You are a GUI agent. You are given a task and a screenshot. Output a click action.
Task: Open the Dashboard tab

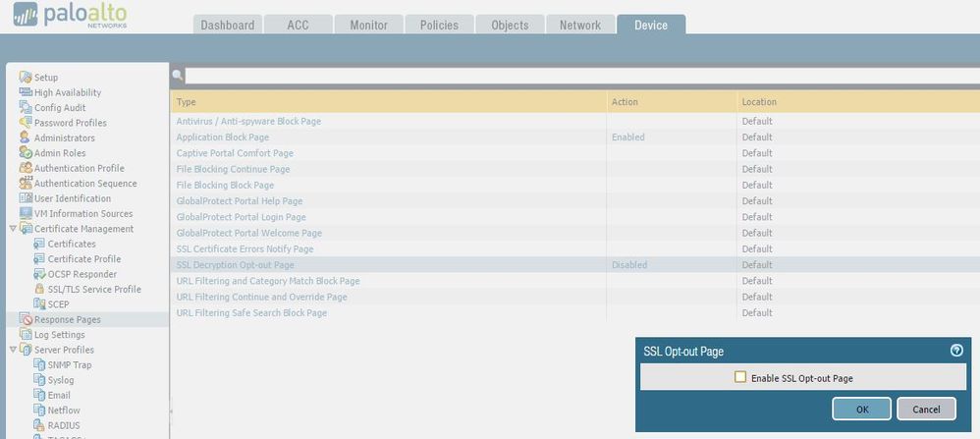pyautogui.click(x=228, y=25)
